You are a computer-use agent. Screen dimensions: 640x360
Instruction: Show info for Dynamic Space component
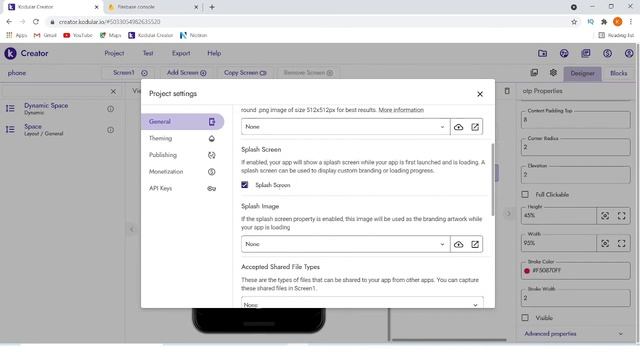pos(111,109)
